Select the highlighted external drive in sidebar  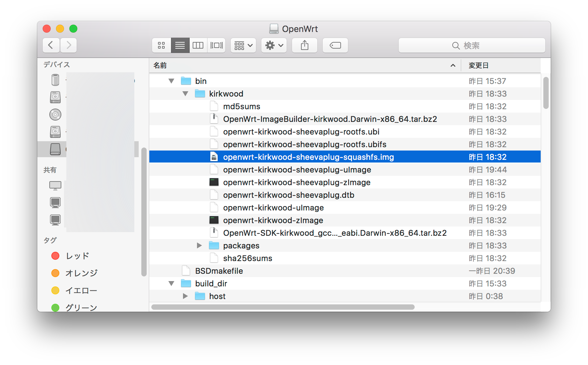coord(55,149)
